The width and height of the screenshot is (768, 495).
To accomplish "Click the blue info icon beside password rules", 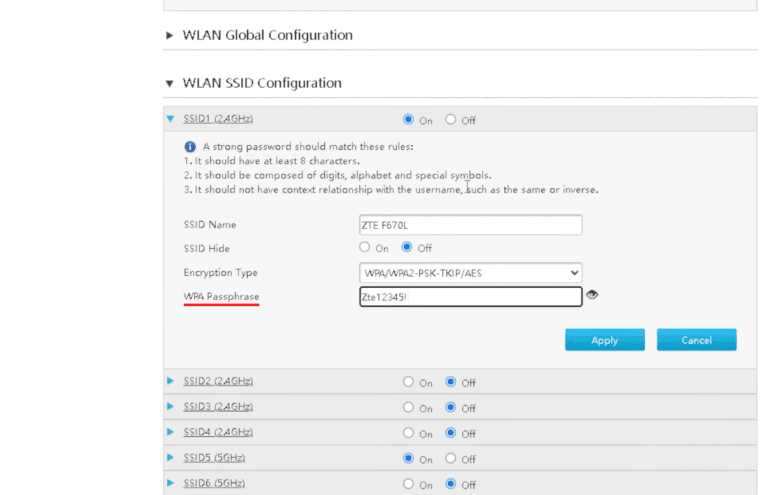I will coord(190,146).
